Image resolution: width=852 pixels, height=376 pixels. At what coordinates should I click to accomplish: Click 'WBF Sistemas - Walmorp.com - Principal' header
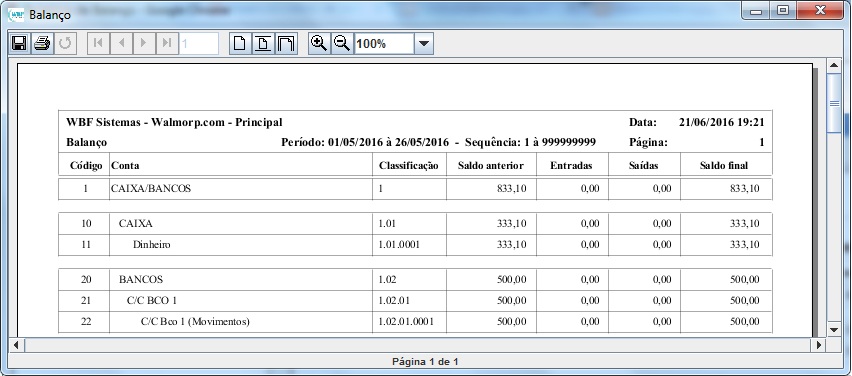[174, 122]
